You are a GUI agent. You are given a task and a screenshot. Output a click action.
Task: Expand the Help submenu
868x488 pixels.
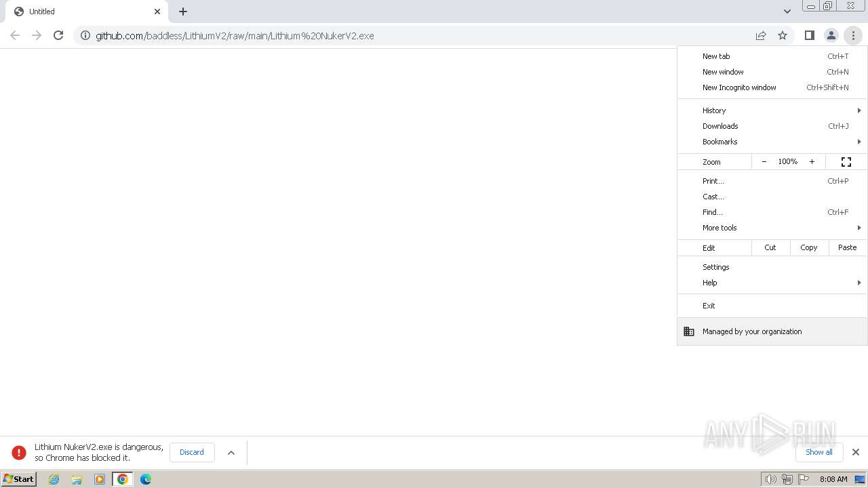(772, 283)
